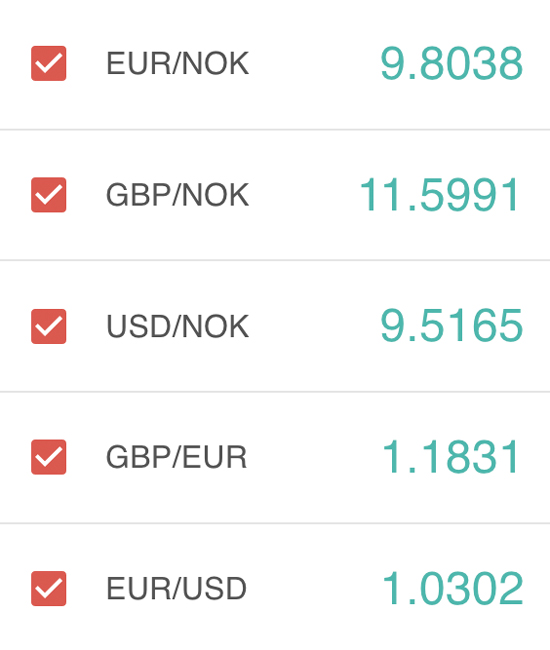Select the 1.0302 rate value
This screenshot has width=550, height=650.
click(452, 588)
